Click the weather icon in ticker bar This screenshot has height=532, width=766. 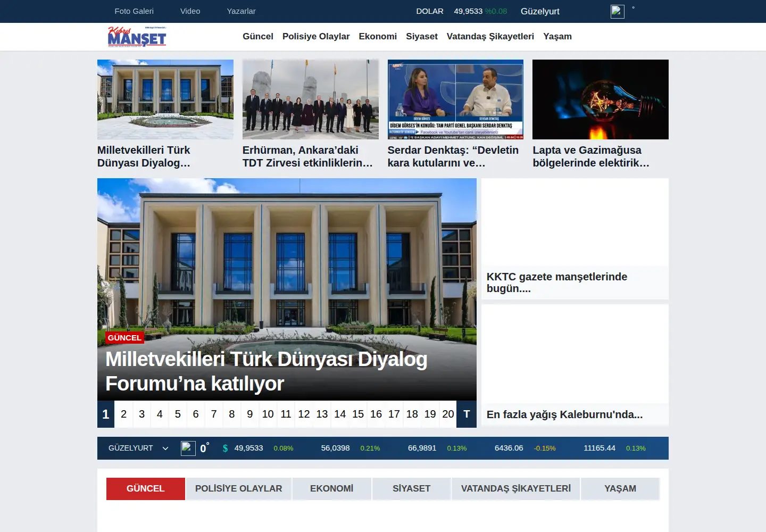188,448
